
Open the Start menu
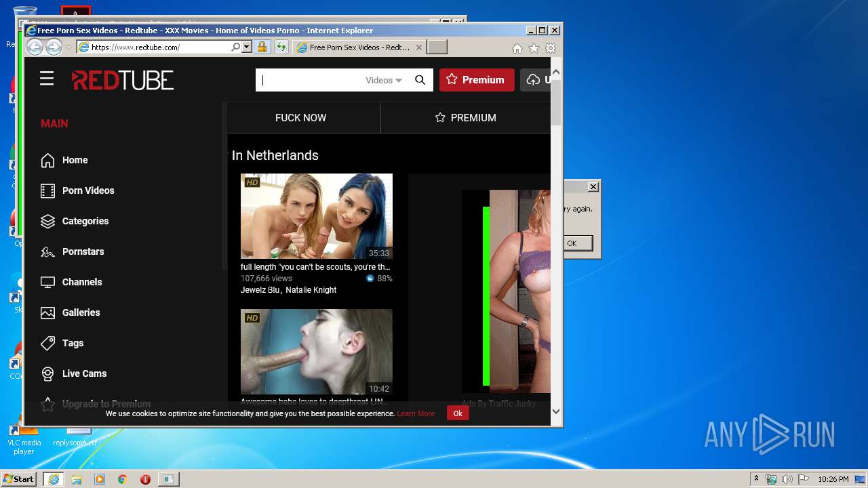(19, 479)
